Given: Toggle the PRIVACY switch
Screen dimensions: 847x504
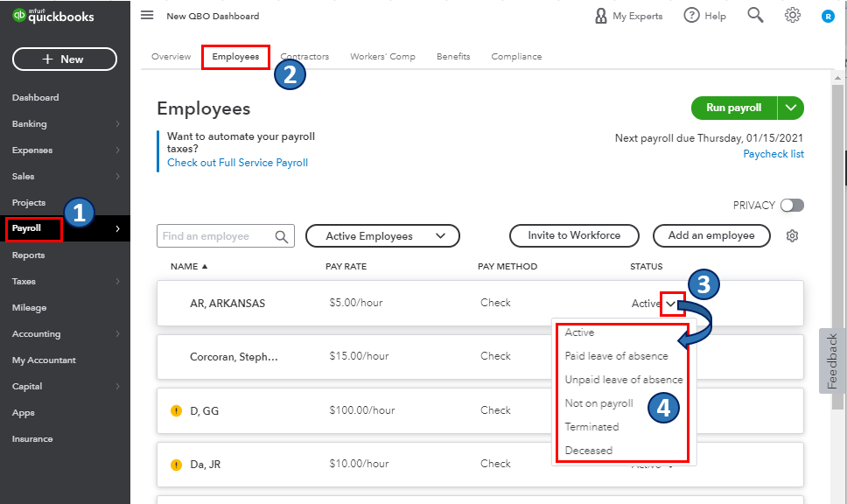Looking at the screenshot, I should click(792, 205).
